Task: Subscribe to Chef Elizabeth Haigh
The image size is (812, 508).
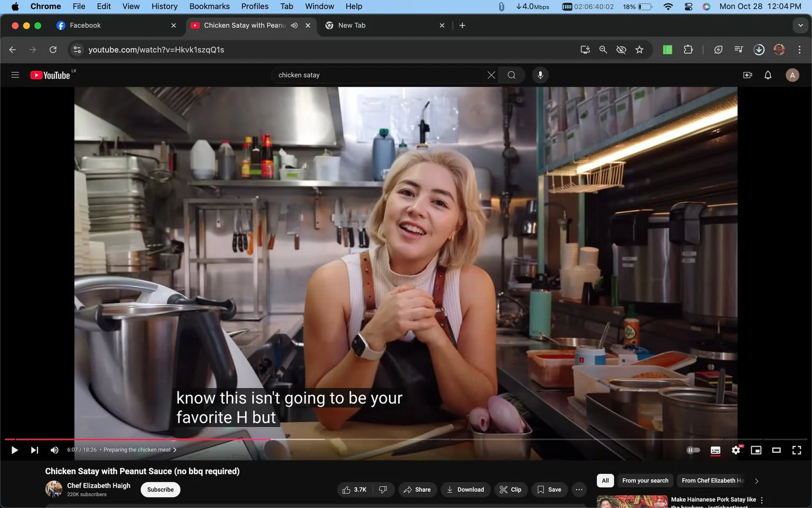Action: pyautogui.click(x=160, y=489)
